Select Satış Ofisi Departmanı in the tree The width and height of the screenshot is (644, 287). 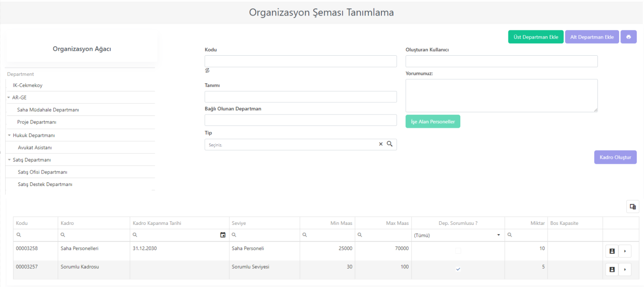point(43,172)
